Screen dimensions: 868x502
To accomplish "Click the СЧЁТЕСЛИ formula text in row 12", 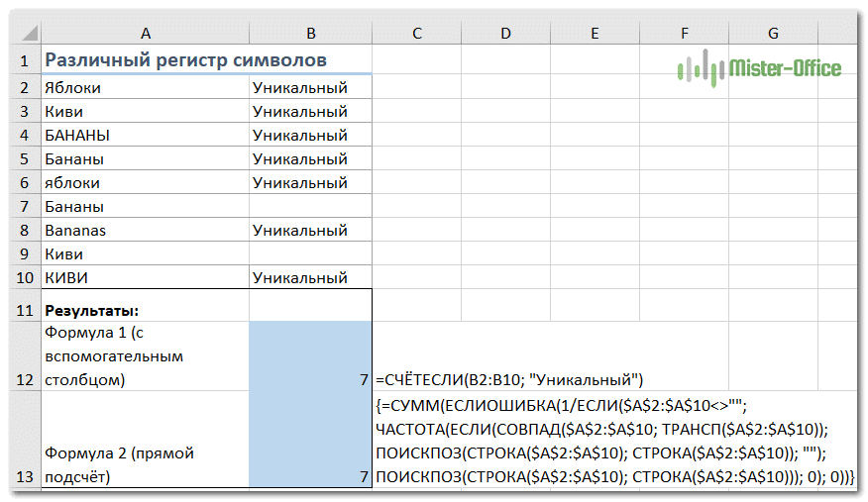I will tap(509, 379).
